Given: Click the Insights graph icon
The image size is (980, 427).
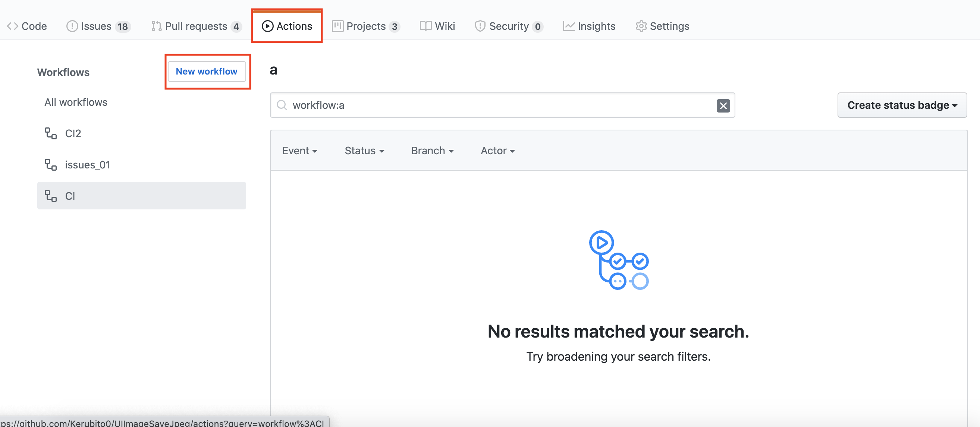Looking at the screenshot, I should pos(569,26).
